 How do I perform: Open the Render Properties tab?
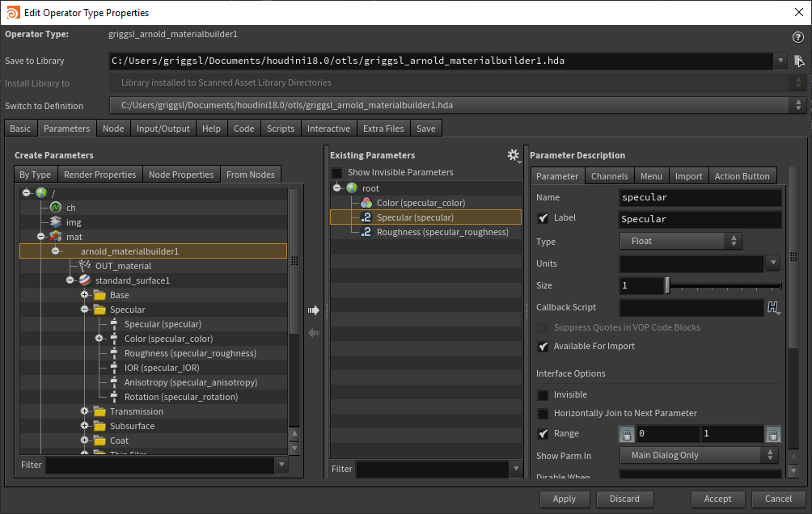pos(100,175)
